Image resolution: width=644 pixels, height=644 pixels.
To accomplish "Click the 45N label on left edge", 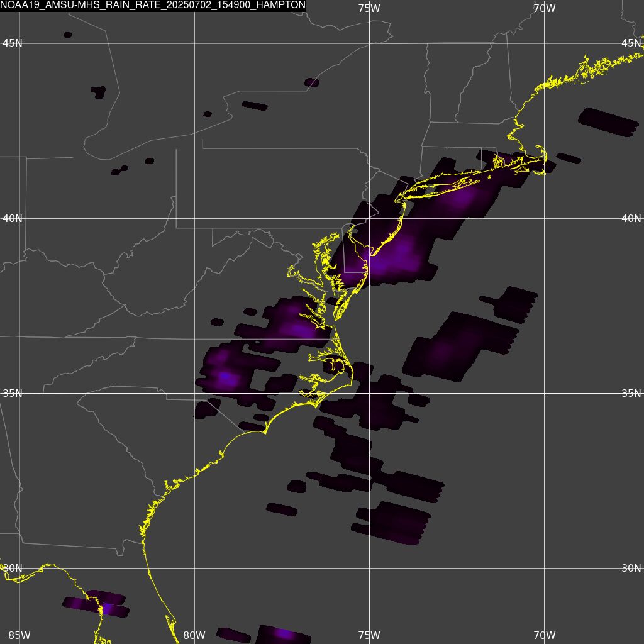I will [x=13, y=43].
